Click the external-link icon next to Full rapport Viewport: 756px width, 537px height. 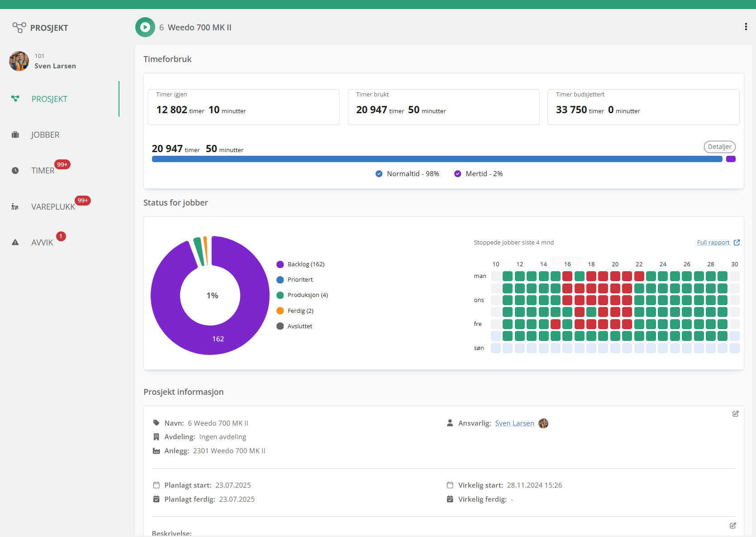click(737, 243)
